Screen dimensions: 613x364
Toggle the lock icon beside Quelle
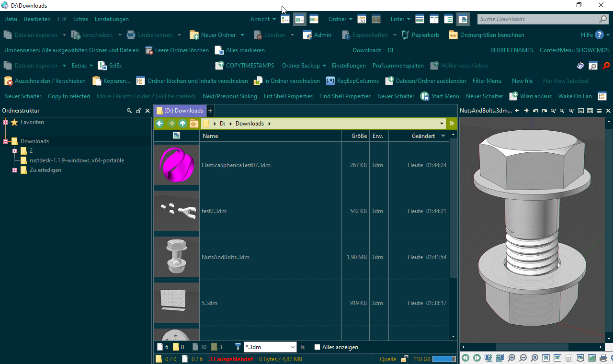click(405, 359)
